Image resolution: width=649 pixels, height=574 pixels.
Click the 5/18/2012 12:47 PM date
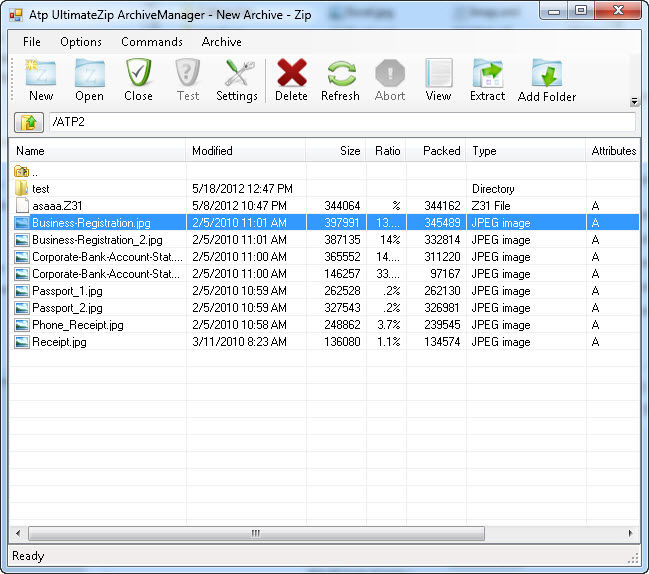(242, 189)
